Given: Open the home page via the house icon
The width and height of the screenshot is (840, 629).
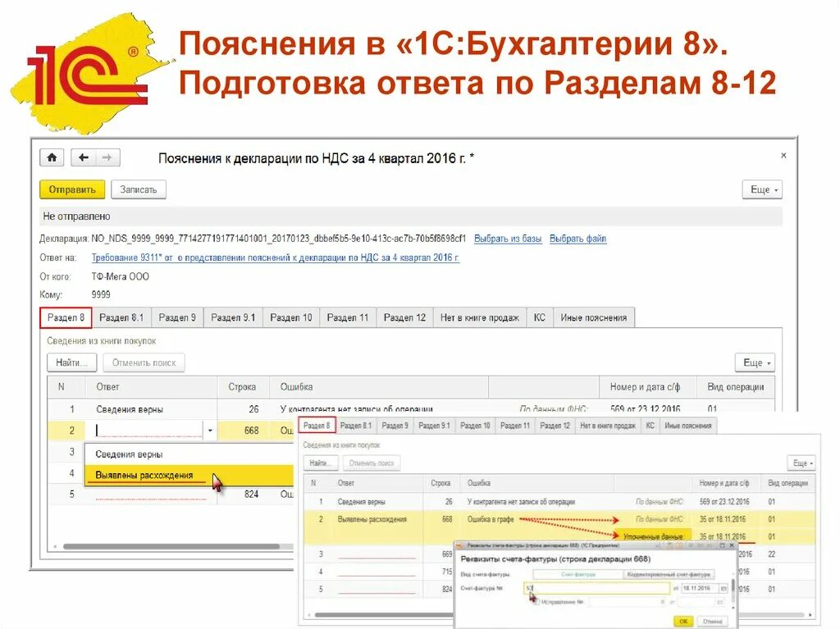Looking at the screenshot, I should 52,157.
